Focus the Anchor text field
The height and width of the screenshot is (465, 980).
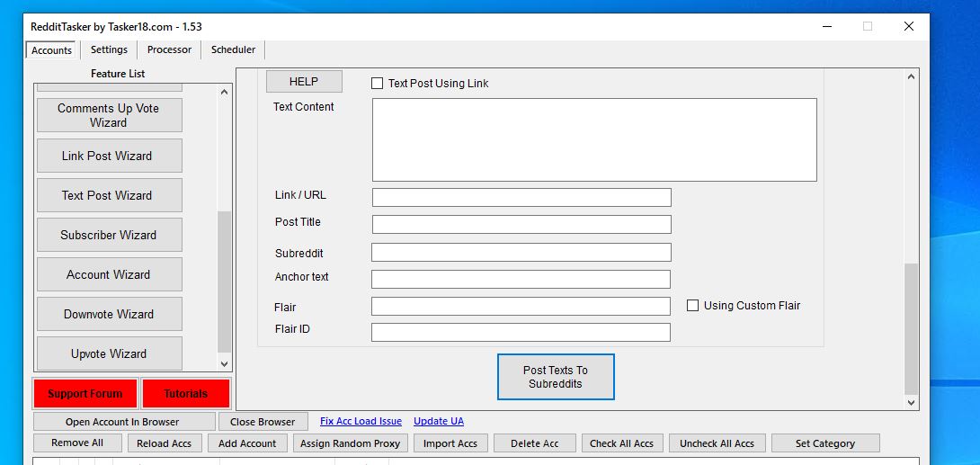[521, 279]
